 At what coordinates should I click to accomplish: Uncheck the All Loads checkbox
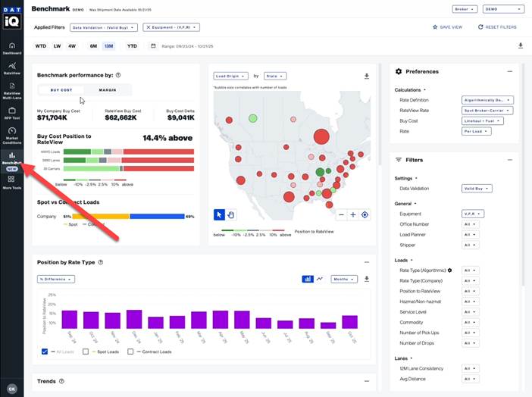coord(45,352)
